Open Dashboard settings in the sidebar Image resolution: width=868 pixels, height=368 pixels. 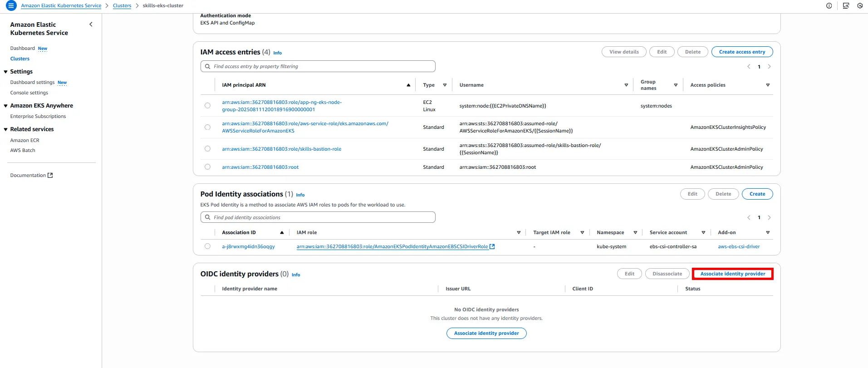tap(32, 82)
